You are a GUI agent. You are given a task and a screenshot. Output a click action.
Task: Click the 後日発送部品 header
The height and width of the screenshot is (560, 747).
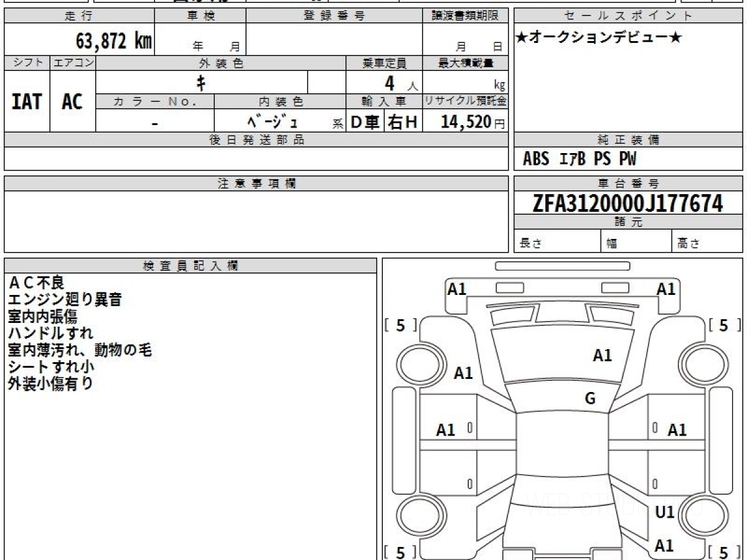tap(256, 140)
